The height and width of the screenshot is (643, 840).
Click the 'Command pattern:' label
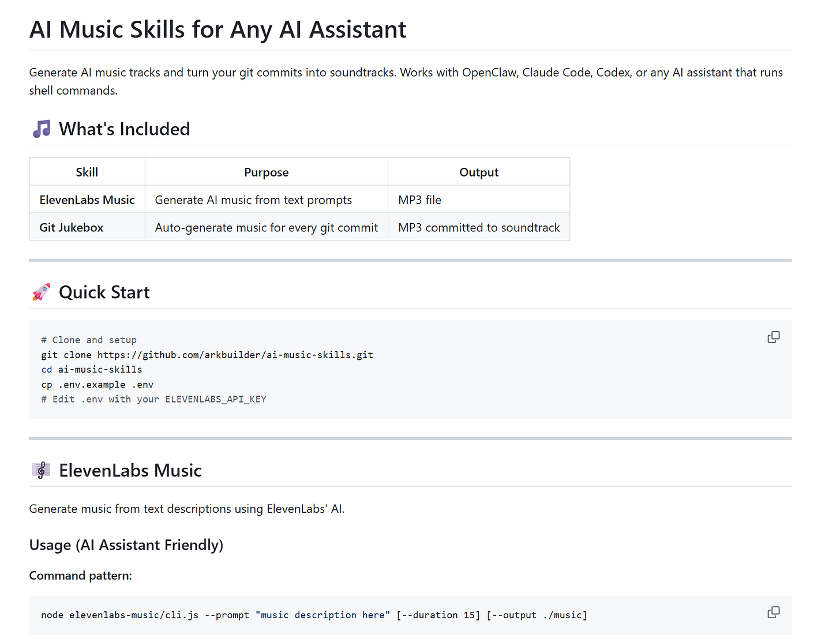[81, 576]
